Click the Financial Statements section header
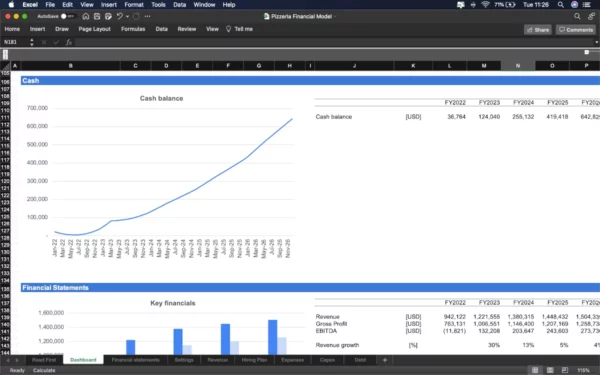Screen dimensions: 600x375 tap(310, 288)
